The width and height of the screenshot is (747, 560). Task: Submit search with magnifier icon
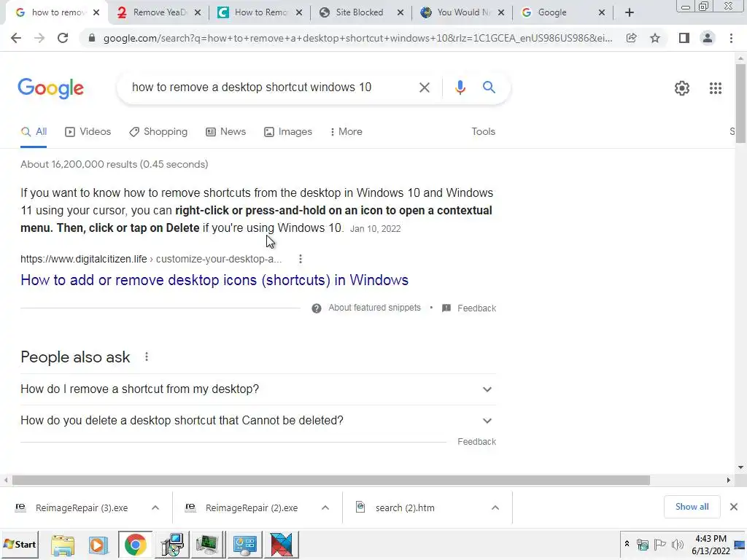(489, 87)
